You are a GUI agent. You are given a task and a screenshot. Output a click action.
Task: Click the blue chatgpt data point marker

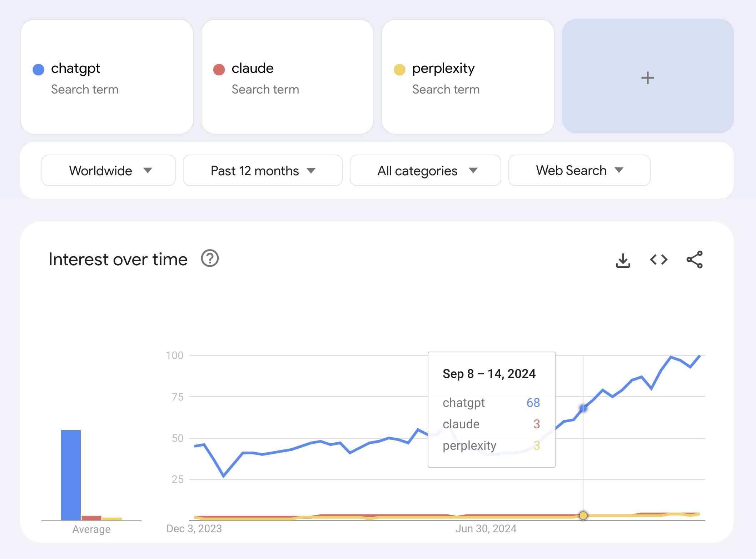pyautogui.click(x=583, y=408)
